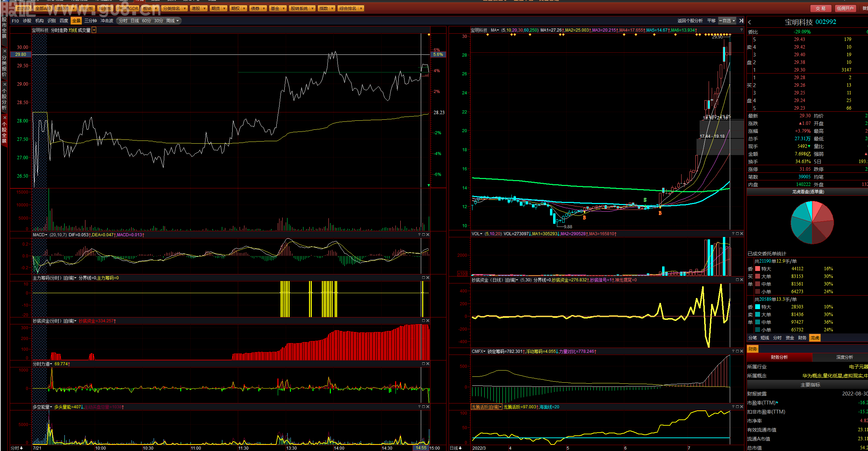Close the 分类报价 sidebar tab

tap(5, 51)
